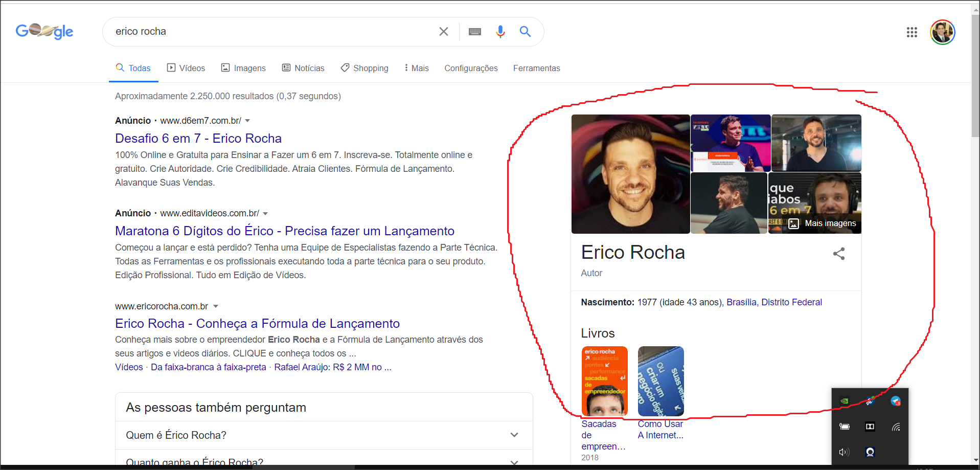Open the Google account avatar menu
The height and width of the screenshot is (470, 980).
click(x=943, y=32)
